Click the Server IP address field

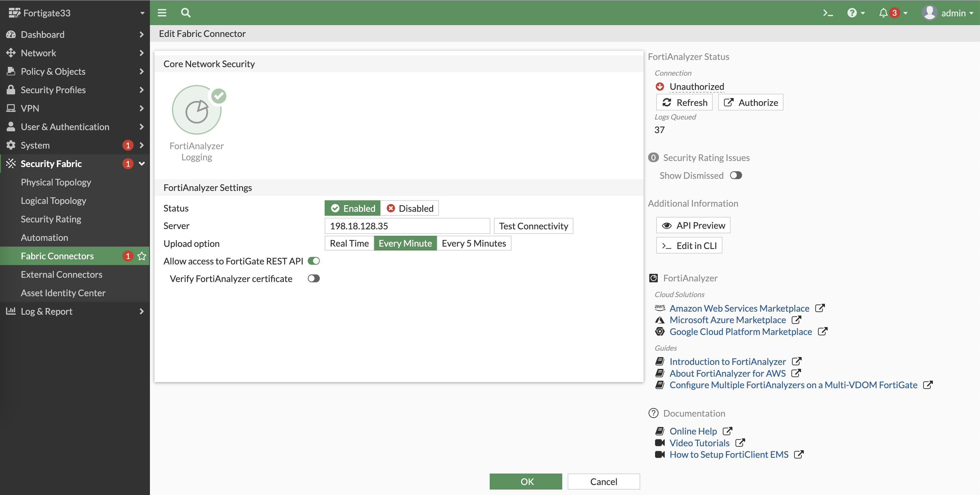pos(407,226)
